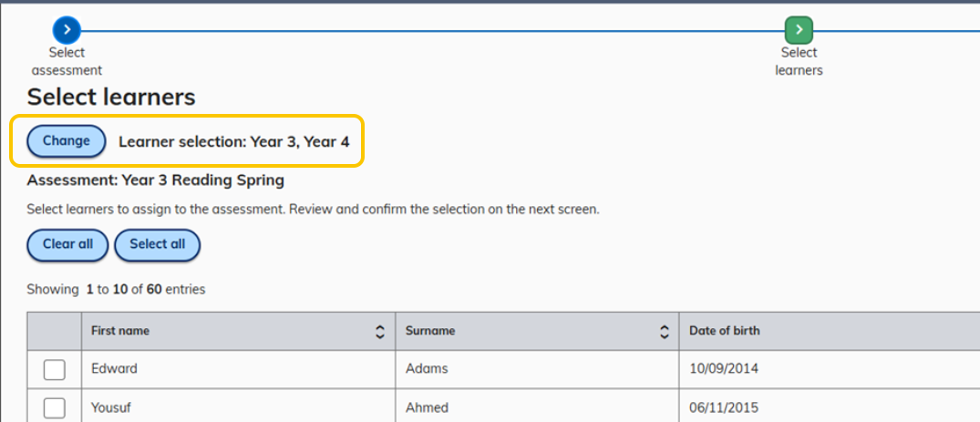Open the Select learners step label
The width and height of the screenshot is (980, 422).
tap(799, 61)
